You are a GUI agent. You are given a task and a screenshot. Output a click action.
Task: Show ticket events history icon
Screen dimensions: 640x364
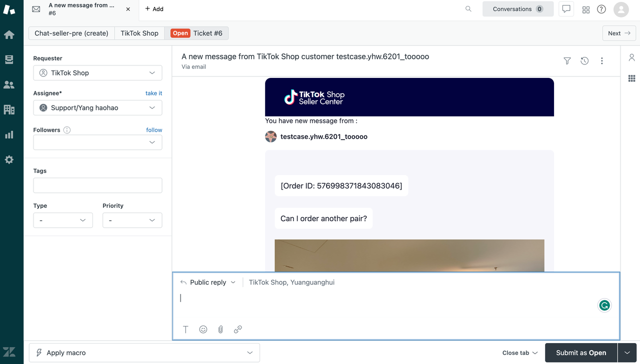point(584,61)
